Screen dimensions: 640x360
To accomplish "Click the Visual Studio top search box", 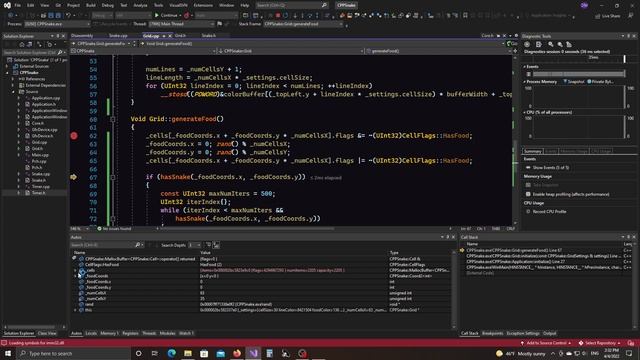I will point(292,5).
